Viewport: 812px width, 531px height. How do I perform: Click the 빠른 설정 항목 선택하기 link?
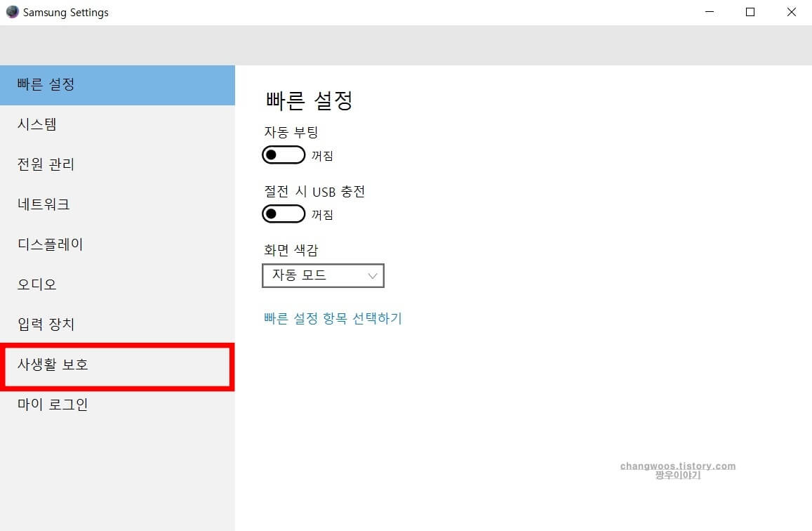(333, 318)
